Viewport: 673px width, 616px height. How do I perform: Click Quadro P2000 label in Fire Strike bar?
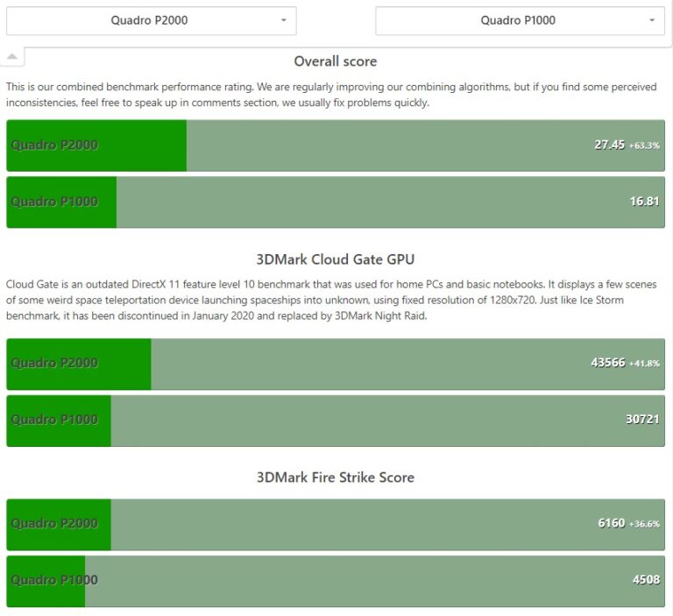(x=54, y=524)
